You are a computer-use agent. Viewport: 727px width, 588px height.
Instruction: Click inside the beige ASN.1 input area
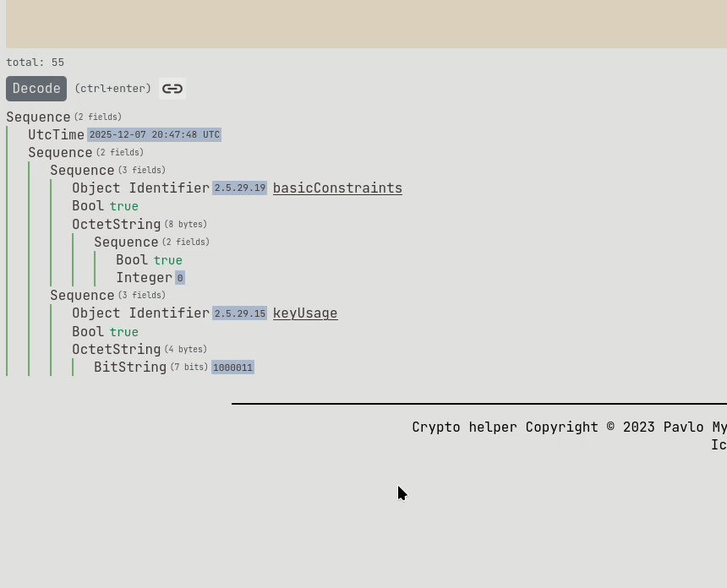(x=363, y=24)
